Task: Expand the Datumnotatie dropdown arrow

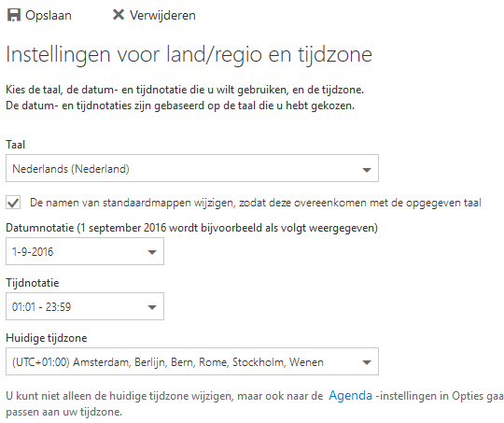Action: pyautogui.click(x=152, y=252)
